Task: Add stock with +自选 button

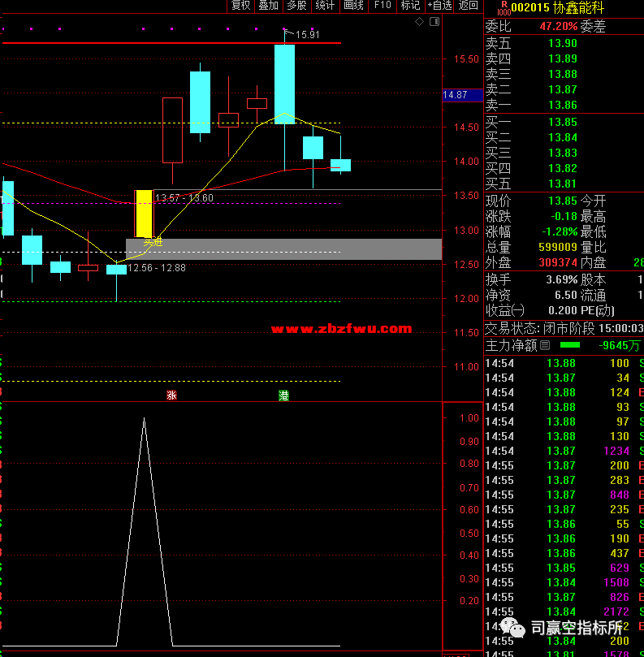Action: pyautogui.click(x=439, y=6)
